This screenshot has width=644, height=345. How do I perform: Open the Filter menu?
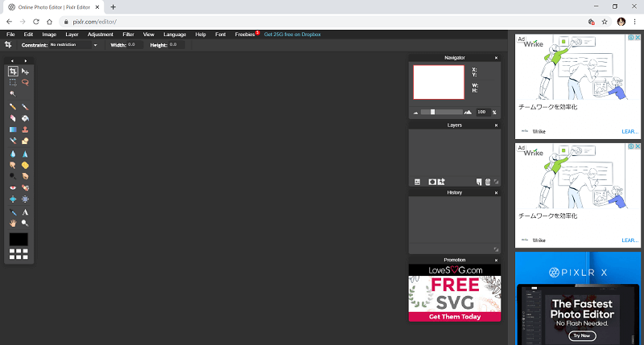click(x=128, y=35)
